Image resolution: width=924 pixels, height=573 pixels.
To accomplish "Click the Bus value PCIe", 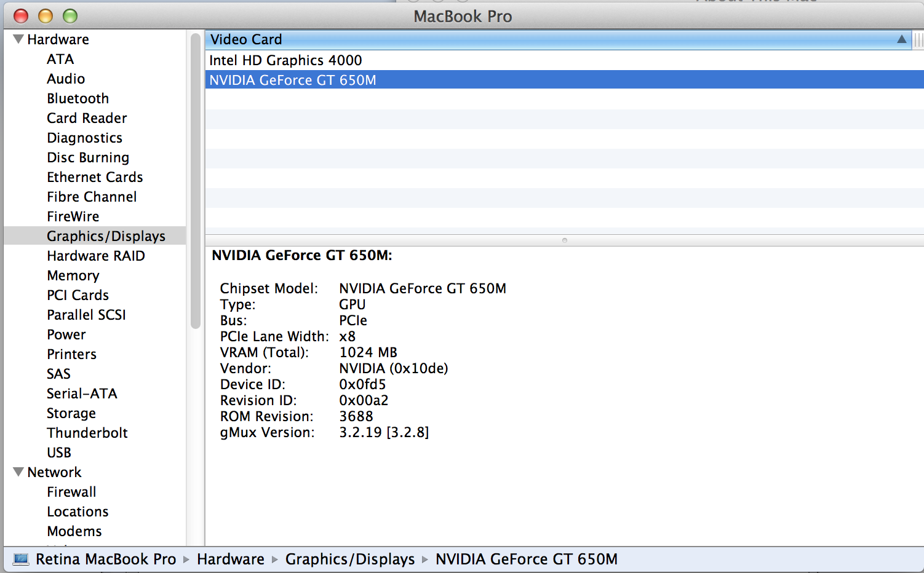I will tap(353, 320).
